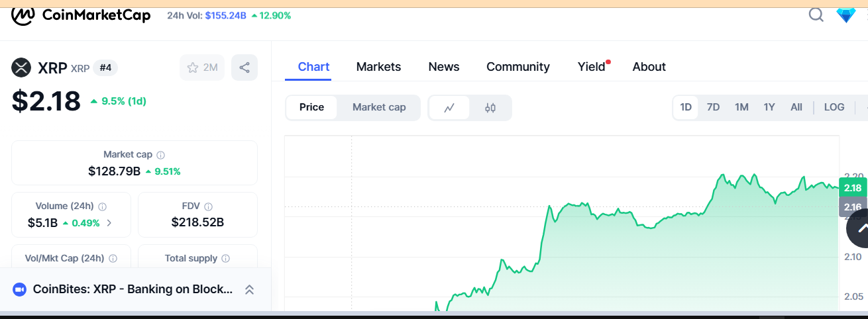This screenshot has height=319, width=868.
Task: Open the Yield tab
Action: pos(592,67)
